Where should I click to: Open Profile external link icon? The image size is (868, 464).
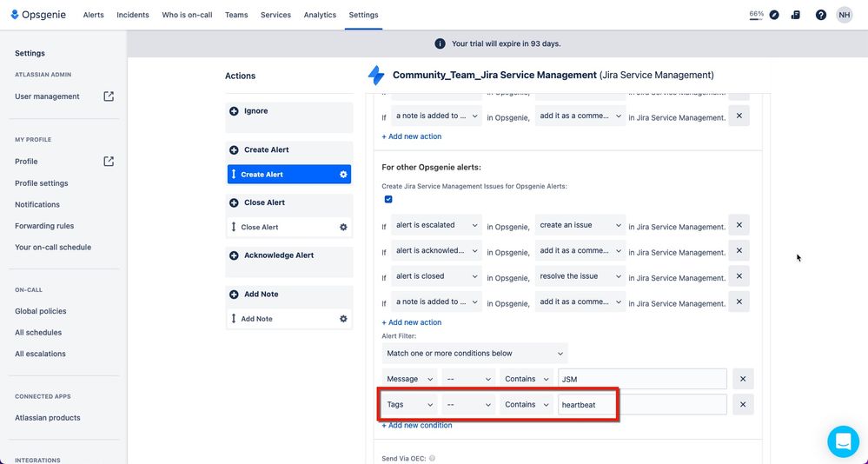click(x=109, y=161)
